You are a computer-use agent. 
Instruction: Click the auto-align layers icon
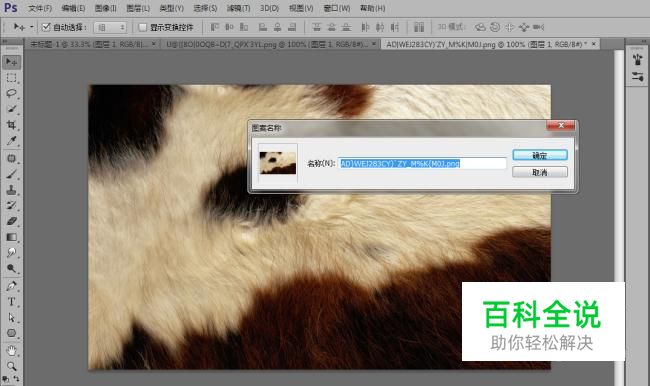[419, 27]
